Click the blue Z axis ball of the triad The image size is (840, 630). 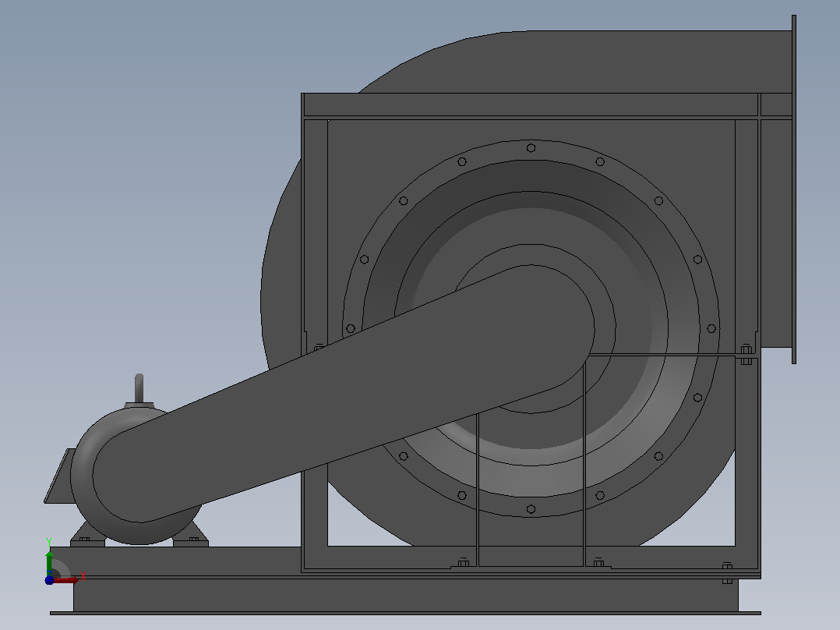pyautogui.click(x=49, y=580)
